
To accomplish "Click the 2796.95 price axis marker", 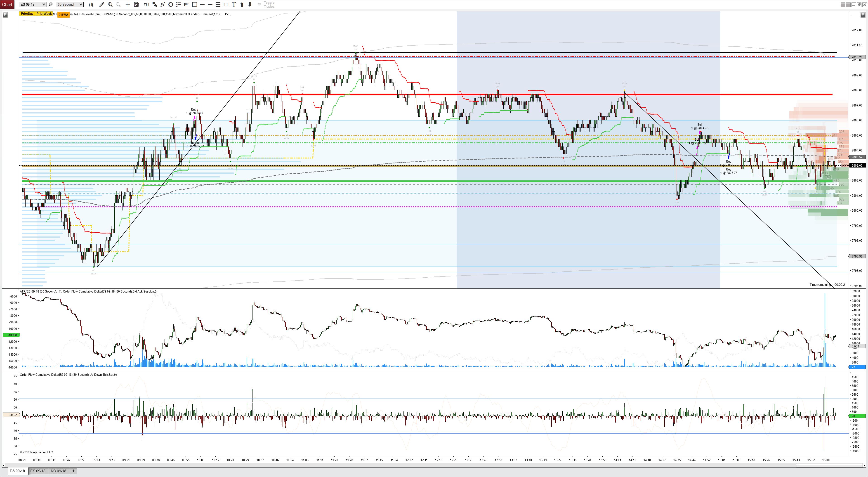I will tap(857, 257).
